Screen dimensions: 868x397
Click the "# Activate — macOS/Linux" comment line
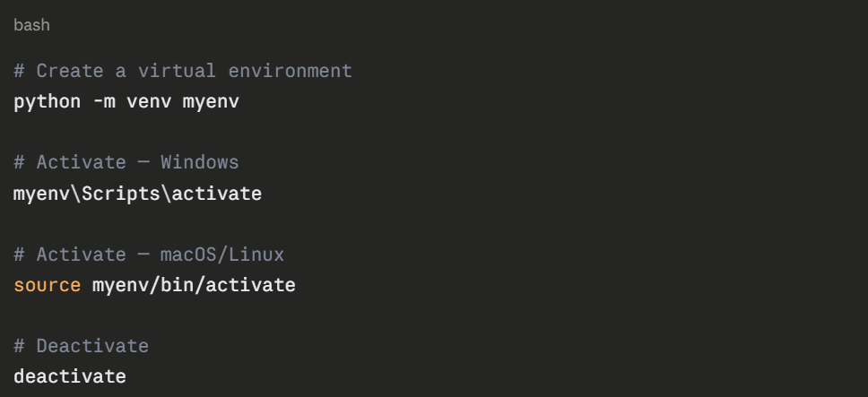pyautogui.click(x=149, y=255)
